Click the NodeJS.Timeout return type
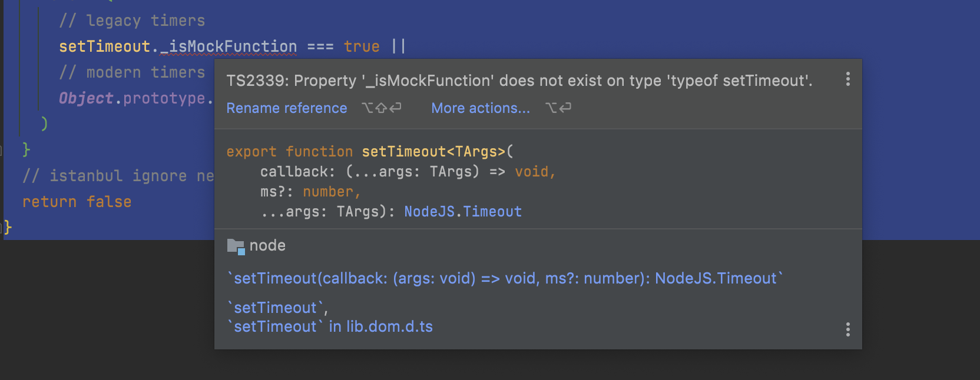This screenshot has height=380, width=980. (463, 211)
